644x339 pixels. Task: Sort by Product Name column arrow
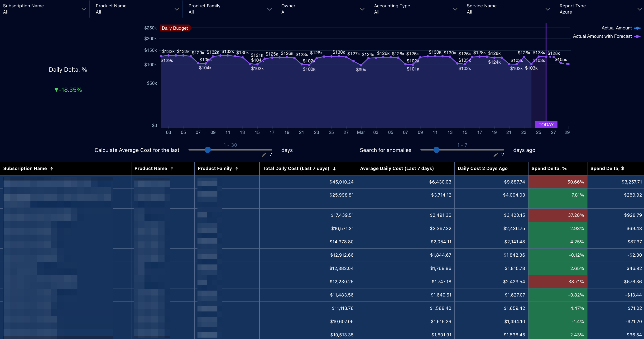pos(172,169)
